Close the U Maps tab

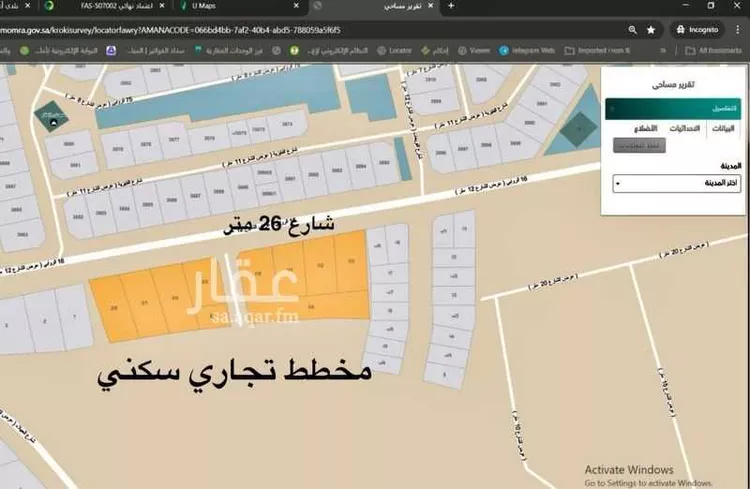click(296, 6)
